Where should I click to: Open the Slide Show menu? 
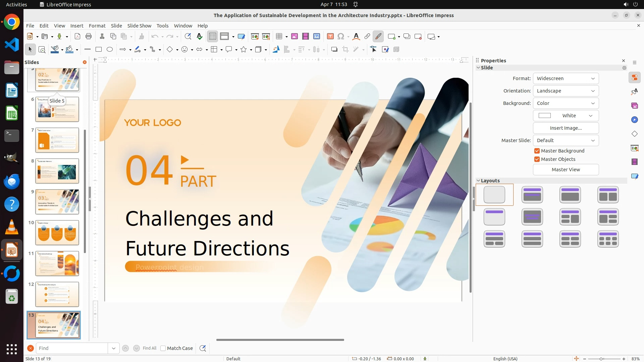point(139,26)
